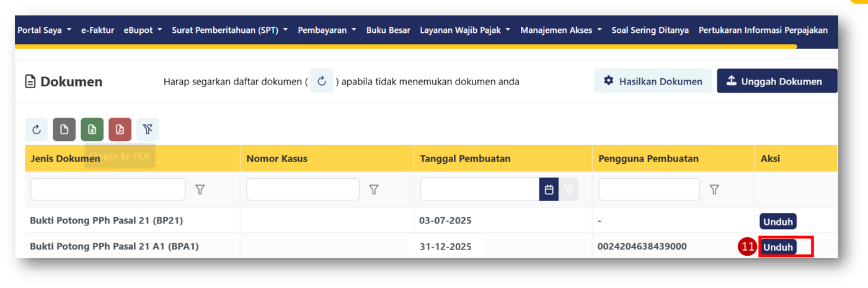This screenshot has width=868, height=288.
Task: Export the list to PDF with red icon
Action: click(120, 129)
